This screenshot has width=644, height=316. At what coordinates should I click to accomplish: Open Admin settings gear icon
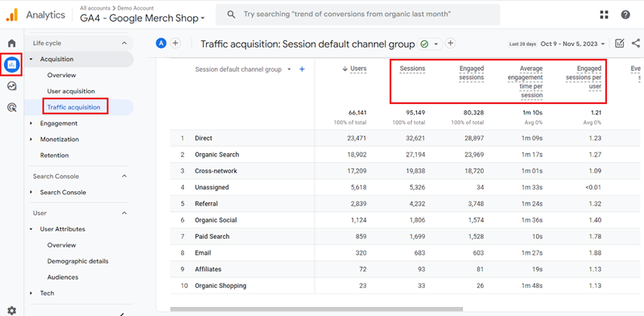11,310
